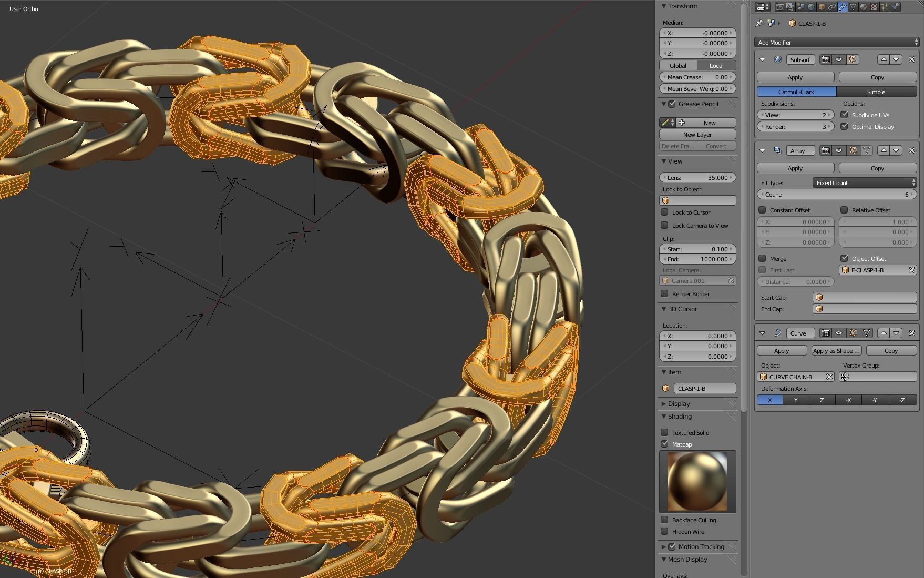Image resolution: width=924 pixels, height=578 pixels.
Task: Expand the Motion Tracking panel
Action: (x=664, y=546)
